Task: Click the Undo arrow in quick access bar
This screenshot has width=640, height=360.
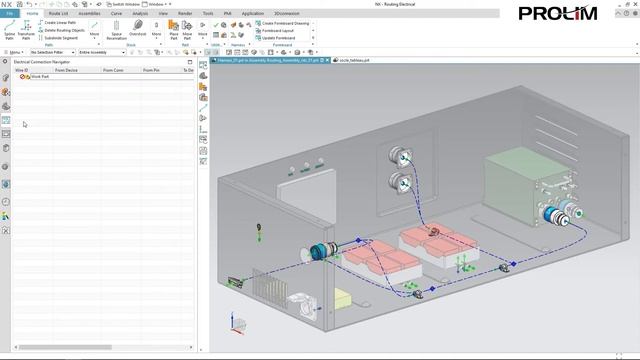Action: pyautogui.click(x=29, y=4)
